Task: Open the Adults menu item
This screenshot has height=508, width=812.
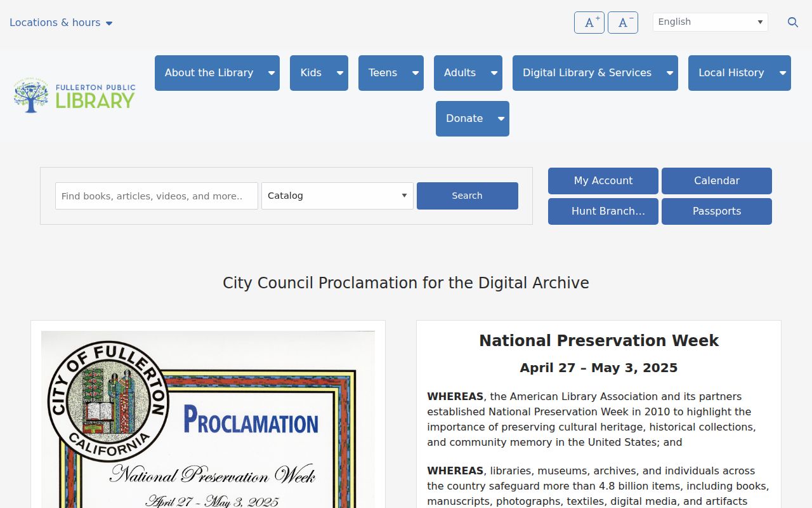Action: click(x=460, y=73)
